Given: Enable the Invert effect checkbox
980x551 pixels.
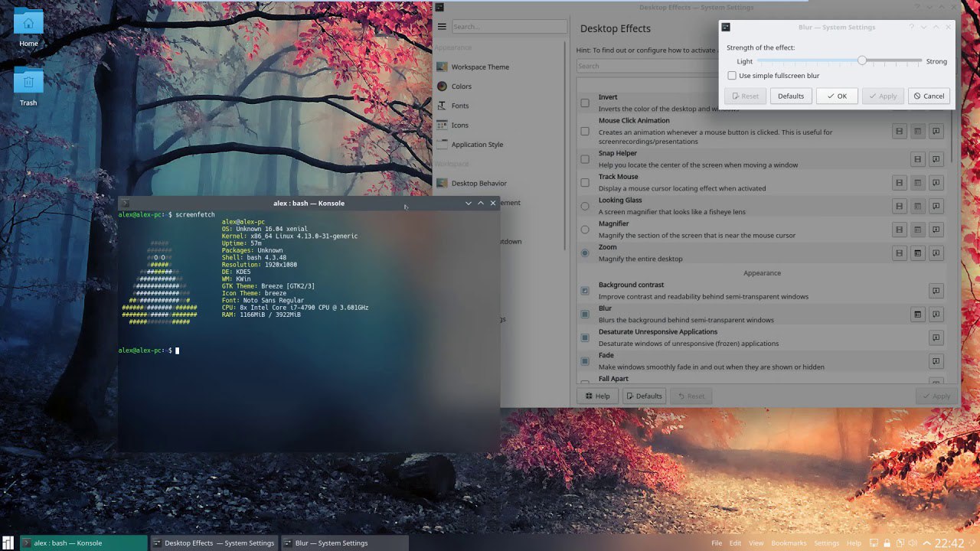Looking at the screenshot, I should (x=585, y=103).
